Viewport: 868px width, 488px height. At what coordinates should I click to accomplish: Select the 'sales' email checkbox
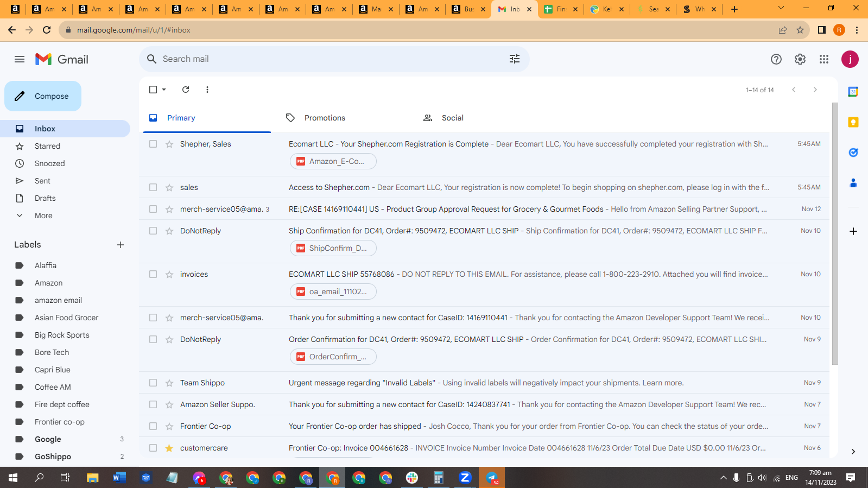153,187
